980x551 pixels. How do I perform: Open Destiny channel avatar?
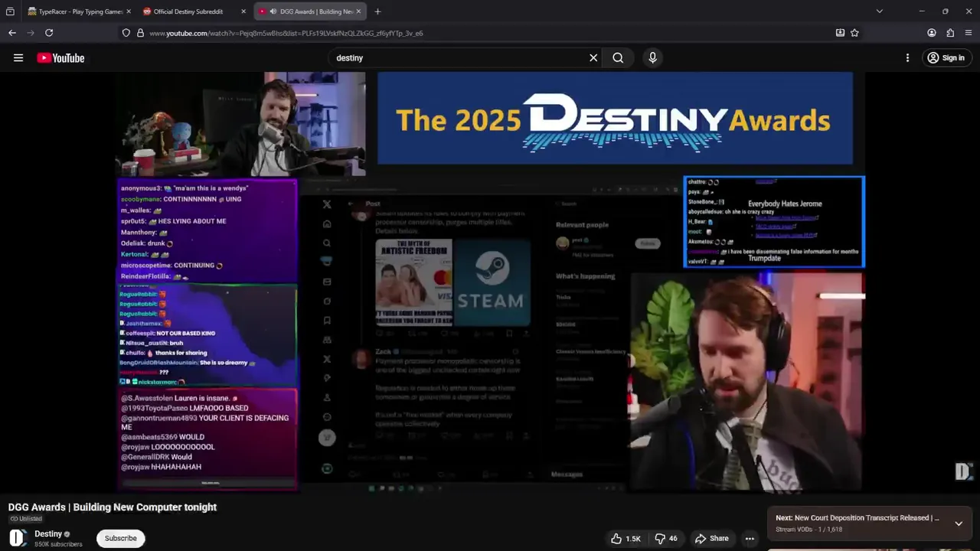[18, 538]
